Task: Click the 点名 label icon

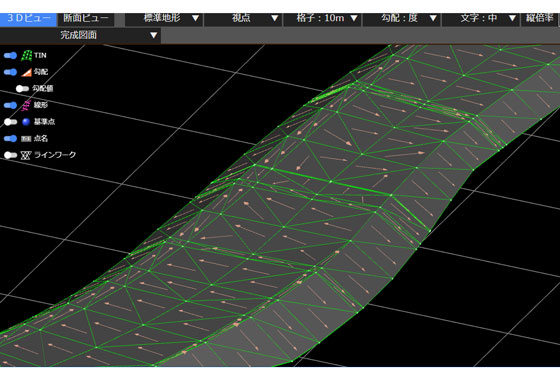Action: coord(26,139)
